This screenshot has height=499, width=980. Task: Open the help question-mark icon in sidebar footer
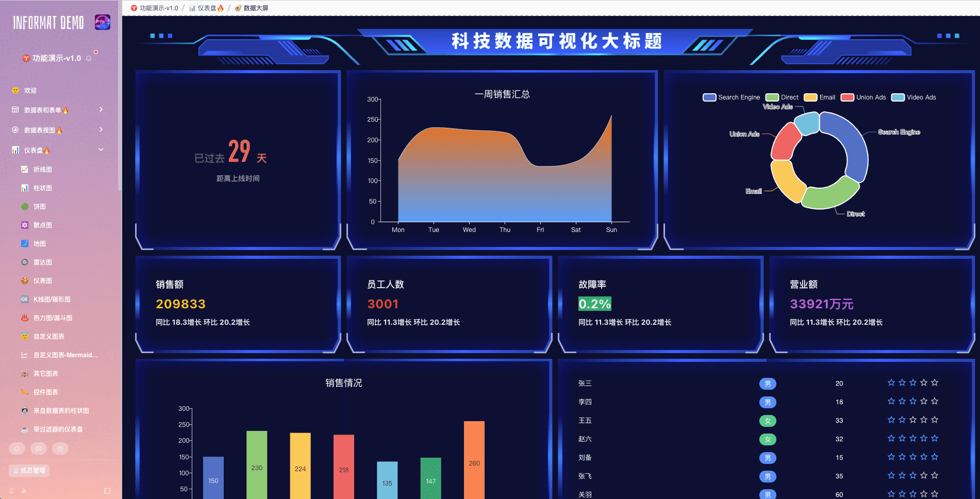pyautogui.click(x=60, y=448)
